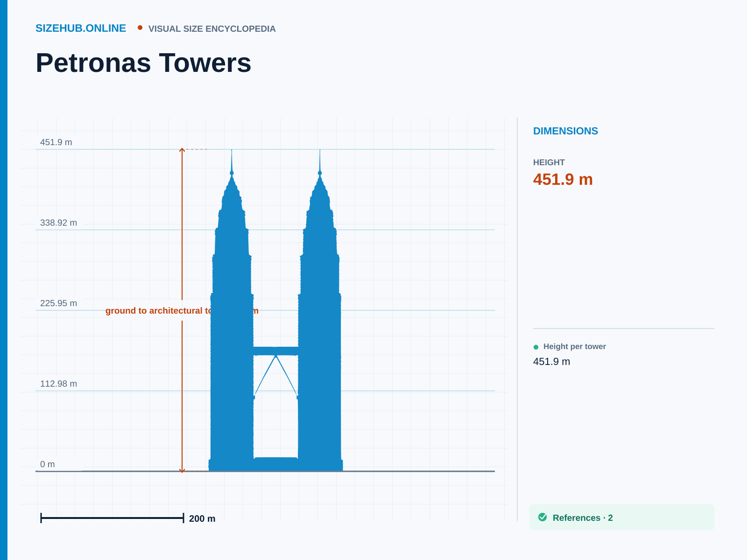Click the orange dot separator in header
Screen dimensions: 747x560
[x=140, y=28]
